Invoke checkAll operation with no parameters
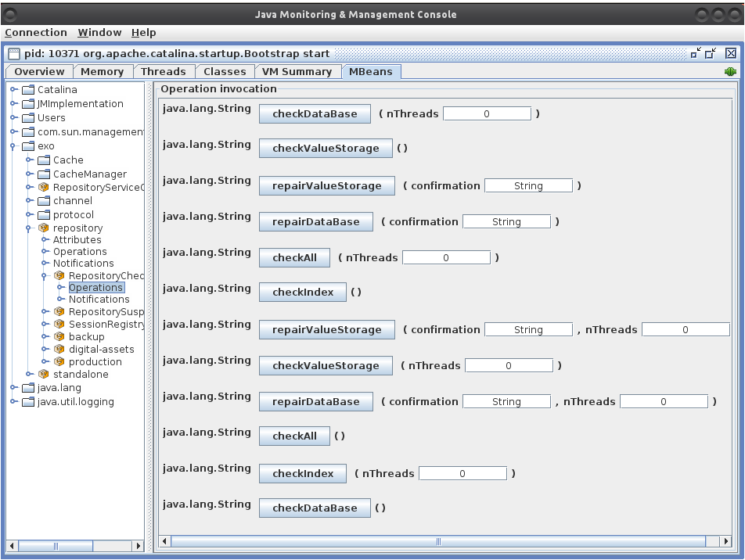745x560 pixels. [x=294, y=436]
